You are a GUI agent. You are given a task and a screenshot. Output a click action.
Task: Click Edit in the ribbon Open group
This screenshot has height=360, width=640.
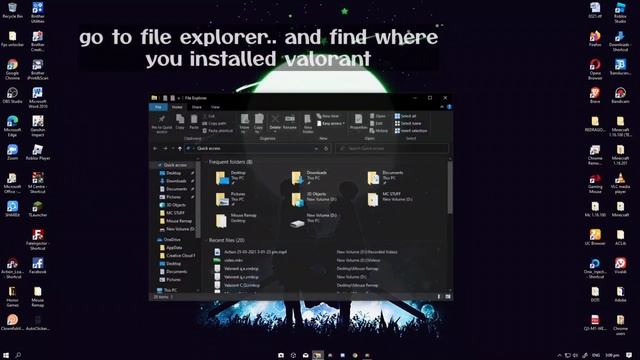[x=376, y=123]
